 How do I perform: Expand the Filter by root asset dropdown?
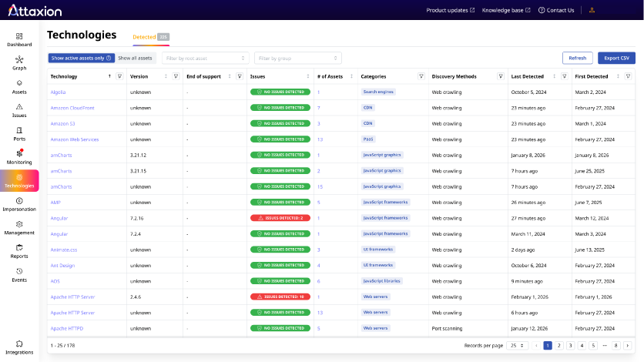coord(206,58)
